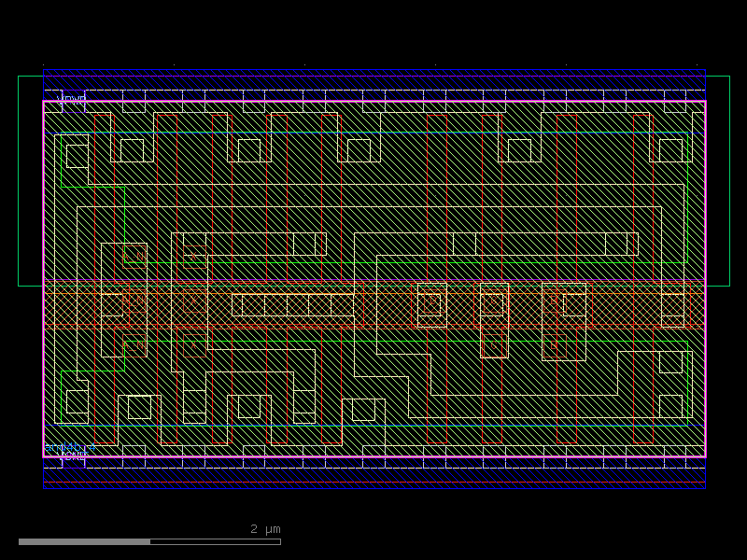
Task: Click a contact cut in the bottom row
Action: click(x=135, y=408)
